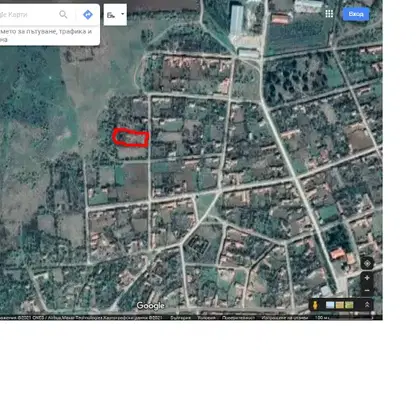Choose the second orange imagery thumbnail

click(x=340, y=305)
